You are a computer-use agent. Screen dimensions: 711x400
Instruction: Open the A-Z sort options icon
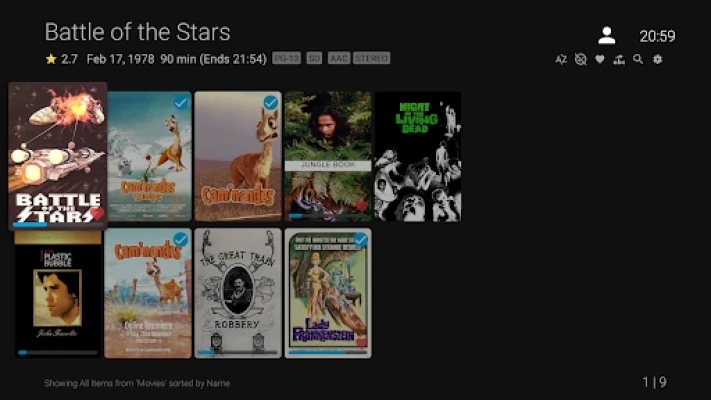(561, 59)
